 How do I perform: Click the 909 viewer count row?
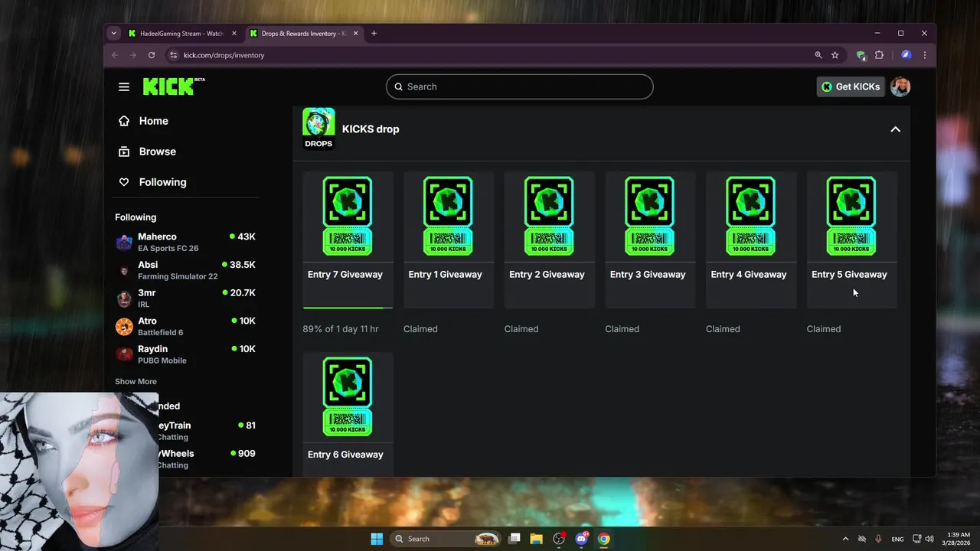[x=208, y=459]
